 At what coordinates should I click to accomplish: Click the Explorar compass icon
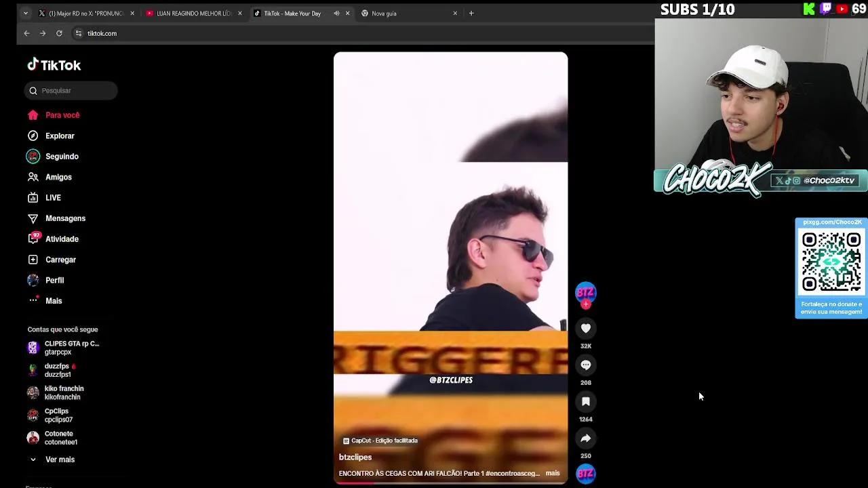click(x=33, y=136)
